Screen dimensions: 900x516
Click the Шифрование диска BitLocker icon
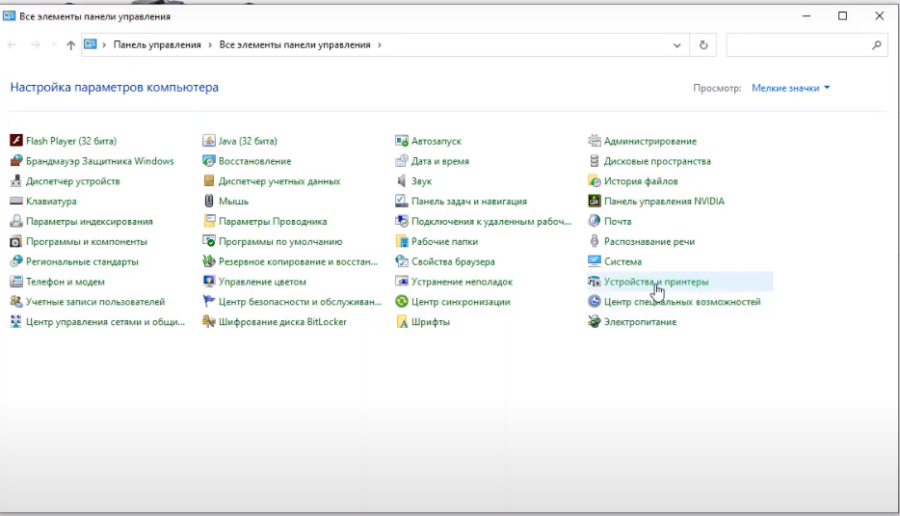coord(209,321)
